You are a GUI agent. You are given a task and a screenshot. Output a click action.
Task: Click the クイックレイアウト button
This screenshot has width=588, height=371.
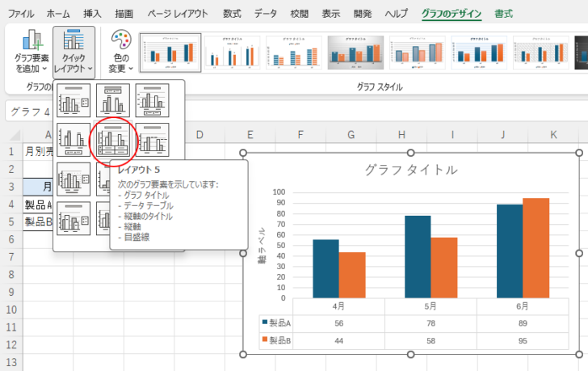tap(73, 52)
